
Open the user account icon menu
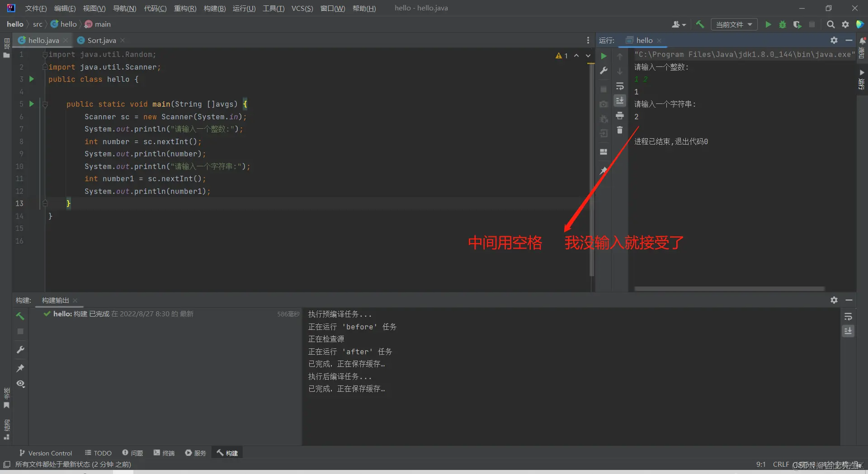coord(679,24)
